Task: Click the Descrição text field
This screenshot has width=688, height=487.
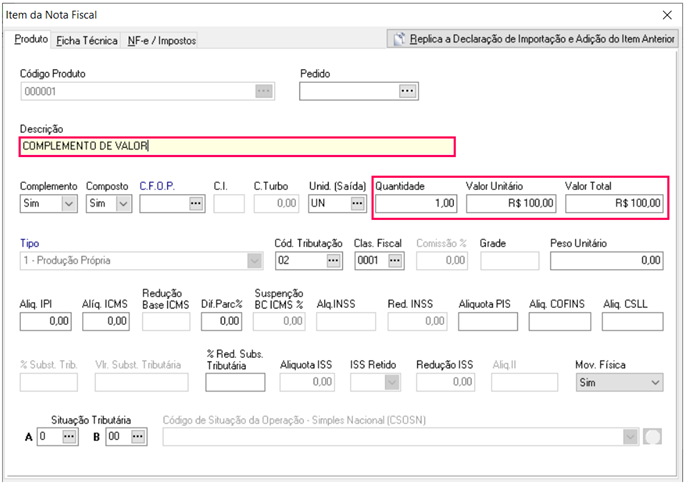Action: click(237, 146)
